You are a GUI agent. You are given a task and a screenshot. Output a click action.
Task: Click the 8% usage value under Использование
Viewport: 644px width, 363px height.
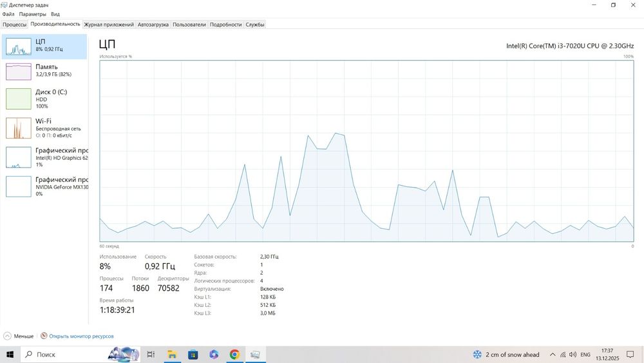(105, 266)
